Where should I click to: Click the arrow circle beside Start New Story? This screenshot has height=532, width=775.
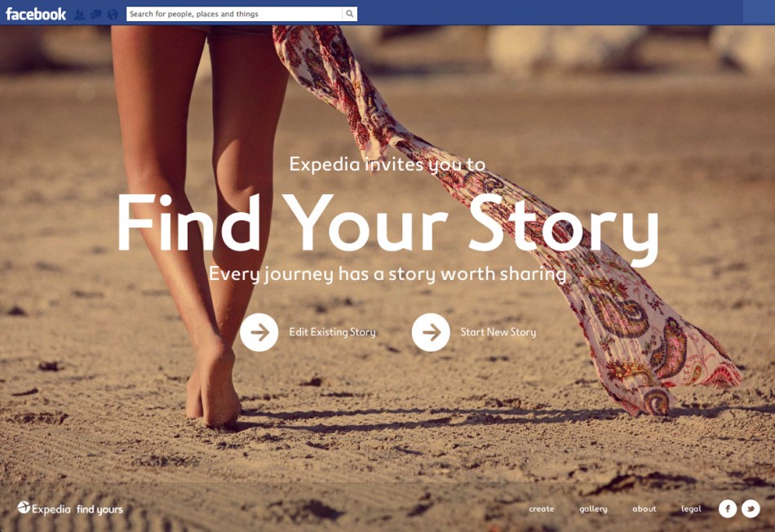431,332
